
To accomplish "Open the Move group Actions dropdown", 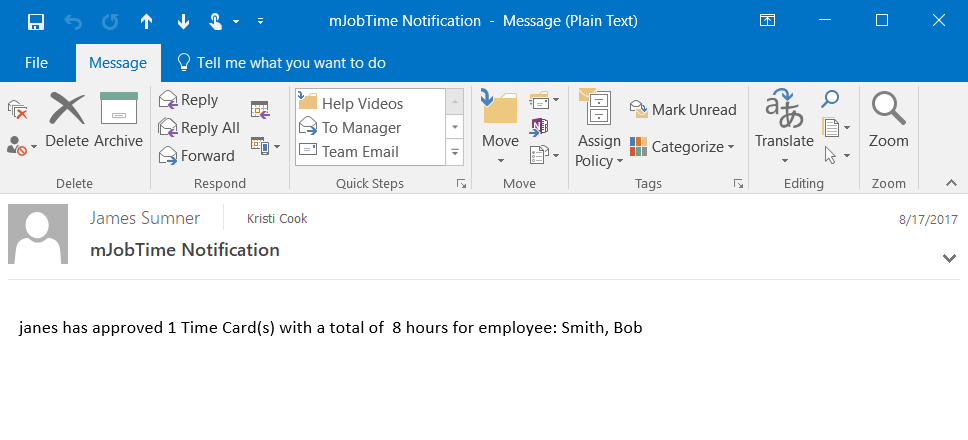I will [x=544, y=155].
